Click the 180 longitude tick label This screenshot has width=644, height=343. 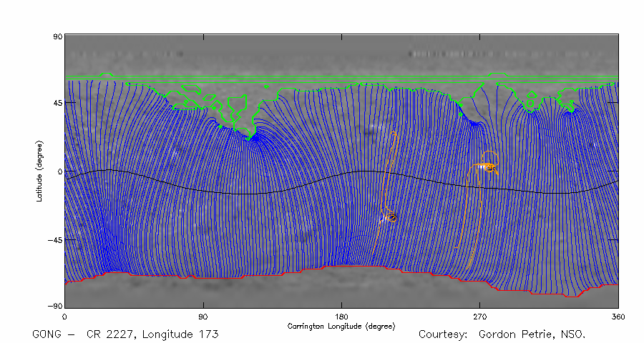coord(341,316)
